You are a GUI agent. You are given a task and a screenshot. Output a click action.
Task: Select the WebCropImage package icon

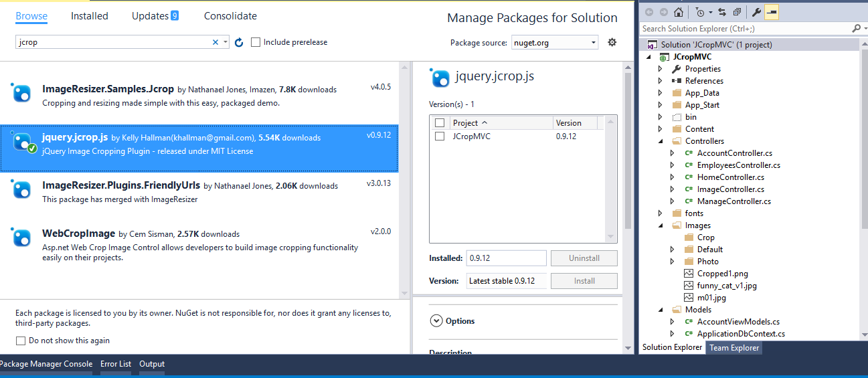click(x=22, y=238)
